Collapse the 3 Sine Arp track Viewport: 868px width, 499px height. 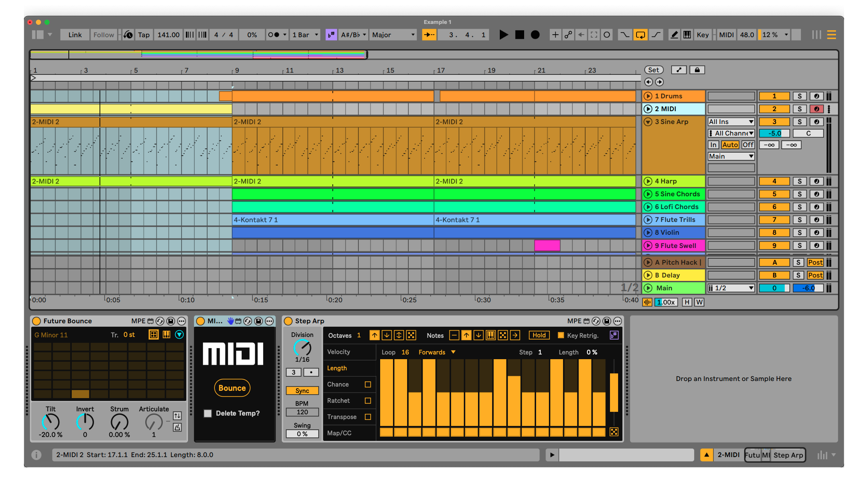[648, 122]
